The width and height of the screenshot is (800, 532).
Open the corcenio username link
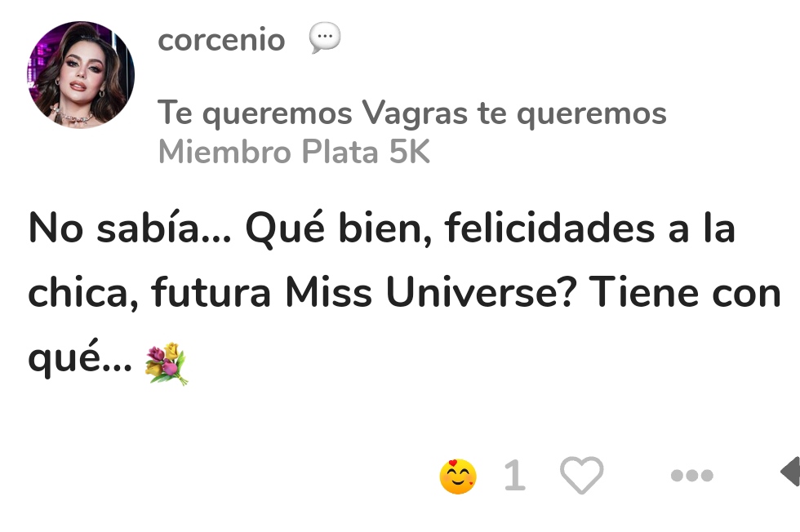(x=221, y=39)
